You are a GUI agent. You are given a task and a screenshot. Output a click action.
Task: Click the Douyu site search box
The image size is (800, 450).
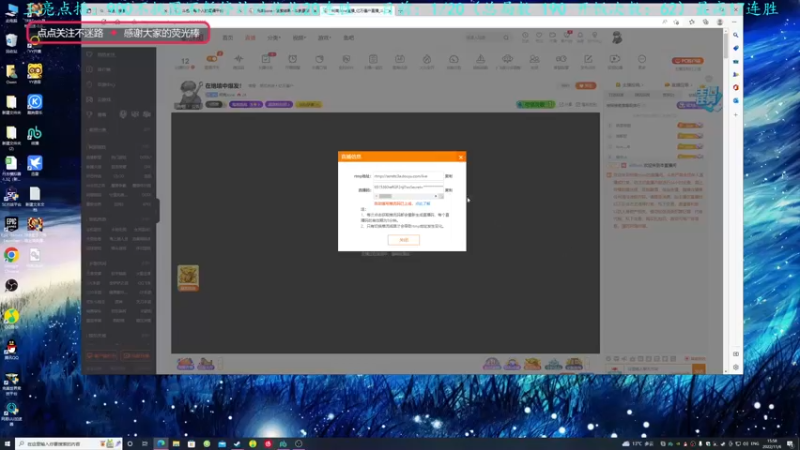tap(487, 37)
